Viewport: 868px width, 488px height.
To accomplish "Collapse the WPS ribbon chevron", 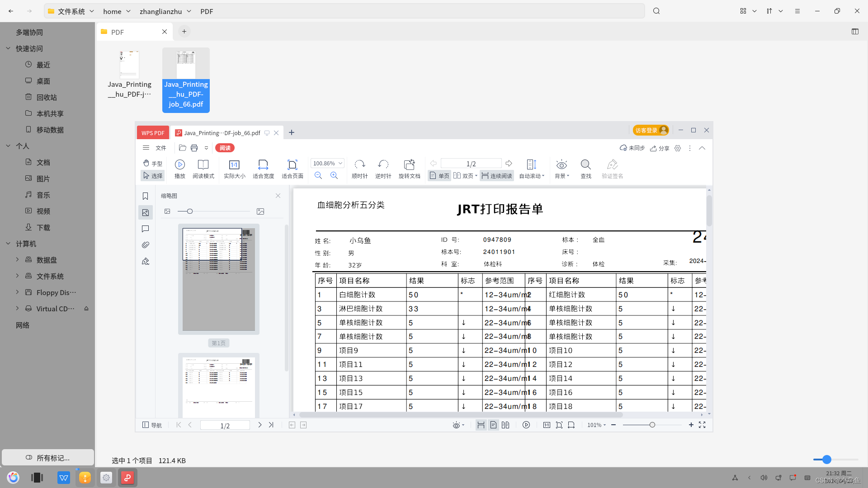I will 702,148.
